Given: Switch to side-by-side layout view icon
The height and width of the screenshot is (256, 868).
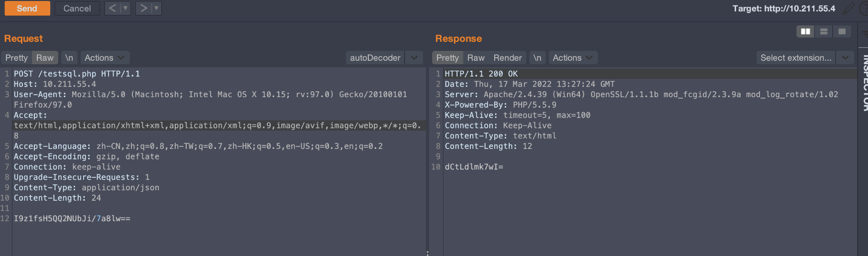Looking at the screenshot, I should click(x=805, y=31).
